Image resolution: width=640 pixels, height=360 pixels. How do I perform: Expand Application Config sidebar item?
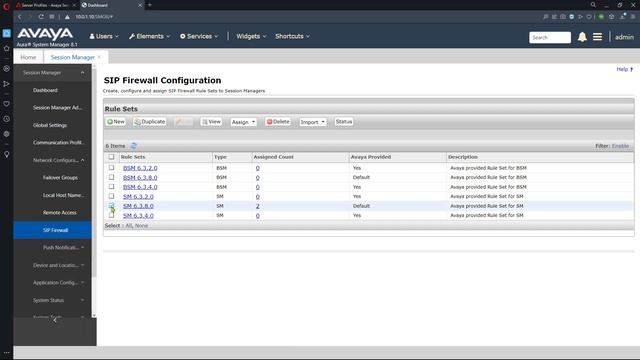point(82,282)
